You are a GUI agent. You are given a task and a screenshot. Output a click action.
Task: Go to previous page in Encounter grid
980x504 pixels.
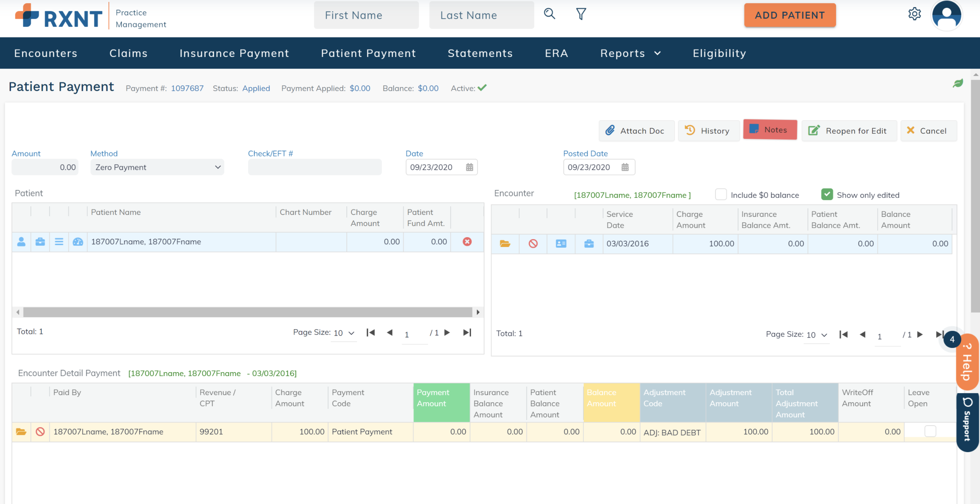click(863, 334)
